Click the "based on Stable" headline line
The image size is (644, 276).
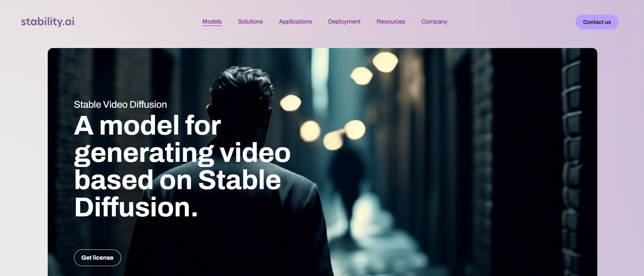177,180
